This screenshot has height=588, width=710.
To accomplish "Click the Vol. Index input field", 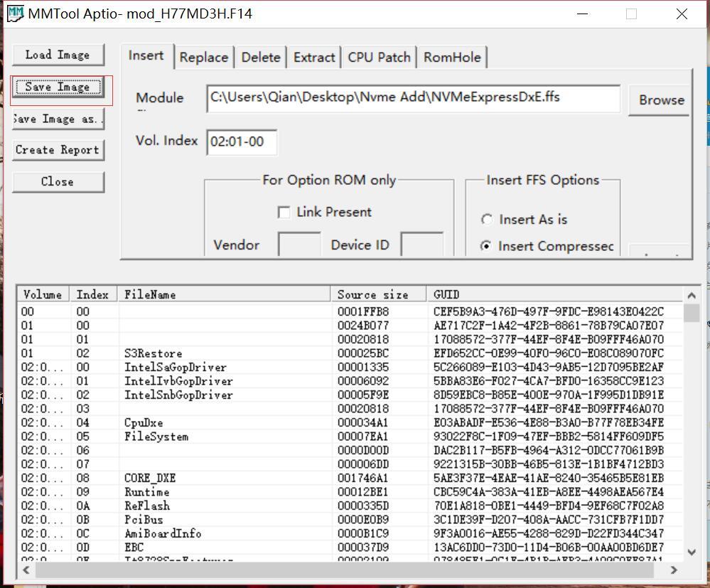I will click(242, 141).
